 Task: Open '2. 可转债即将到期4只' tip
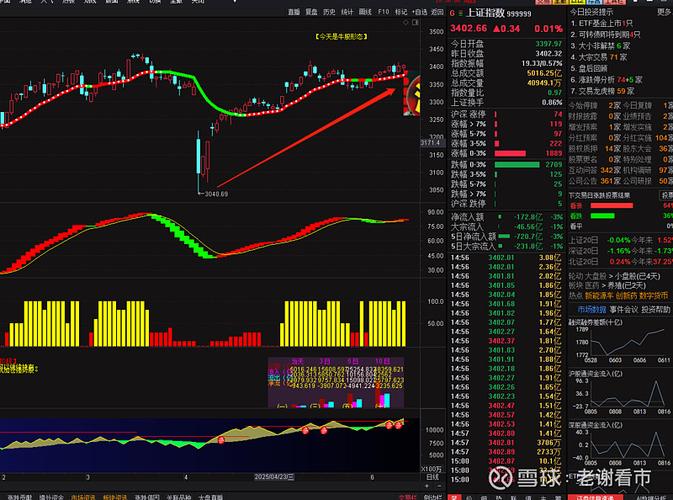pyautogui.click(x=605, y=34)
